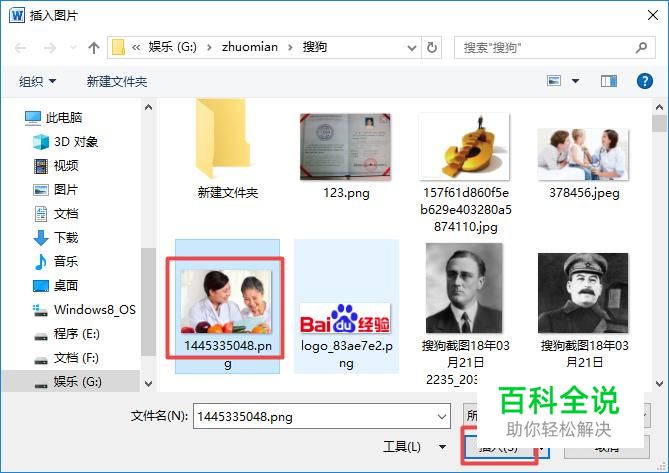Screen dimensions: 669x473
Task: Open 视频 folder in the sidebar
Action: pos(55,165)
